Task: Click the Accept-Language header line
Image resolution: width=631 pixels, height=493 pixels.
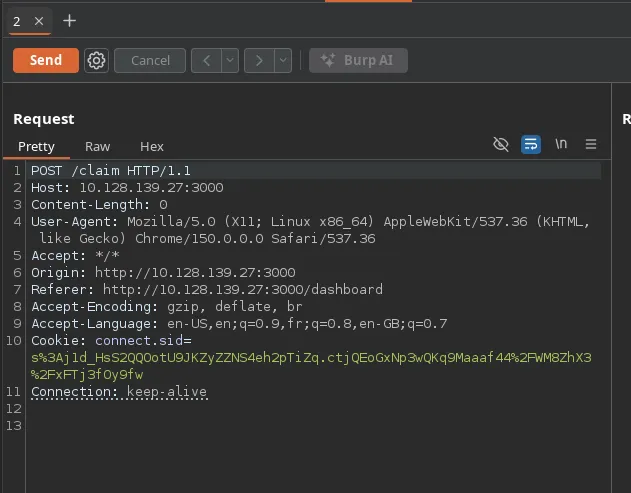Action: (x=239, y=324)
